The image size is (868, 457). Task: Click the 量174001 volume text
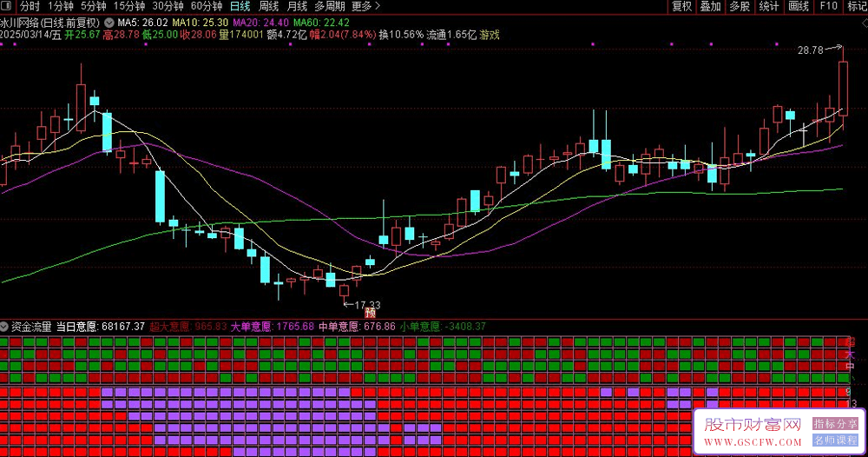(240, 35)
